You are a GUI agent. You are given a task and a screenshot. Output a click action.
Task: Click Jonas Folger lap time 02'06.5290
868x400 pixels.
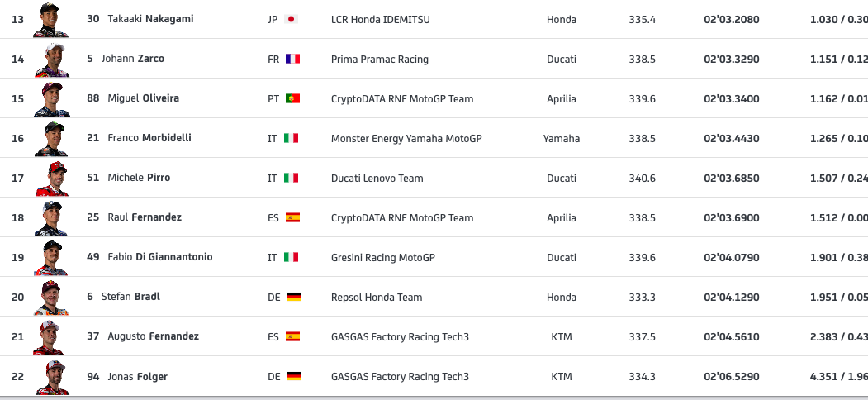(732, 377)
